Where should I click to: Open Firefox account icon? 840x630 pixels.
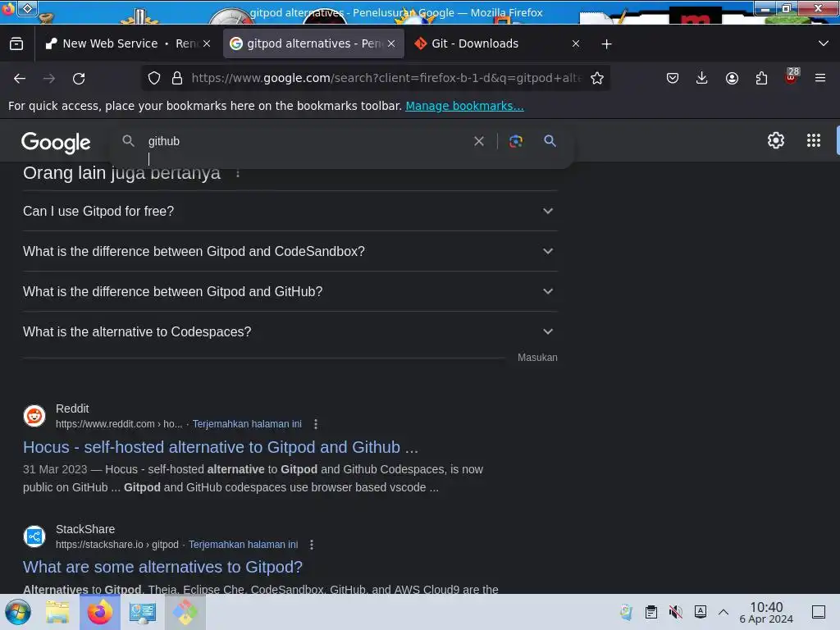click(x=732, y=78)
